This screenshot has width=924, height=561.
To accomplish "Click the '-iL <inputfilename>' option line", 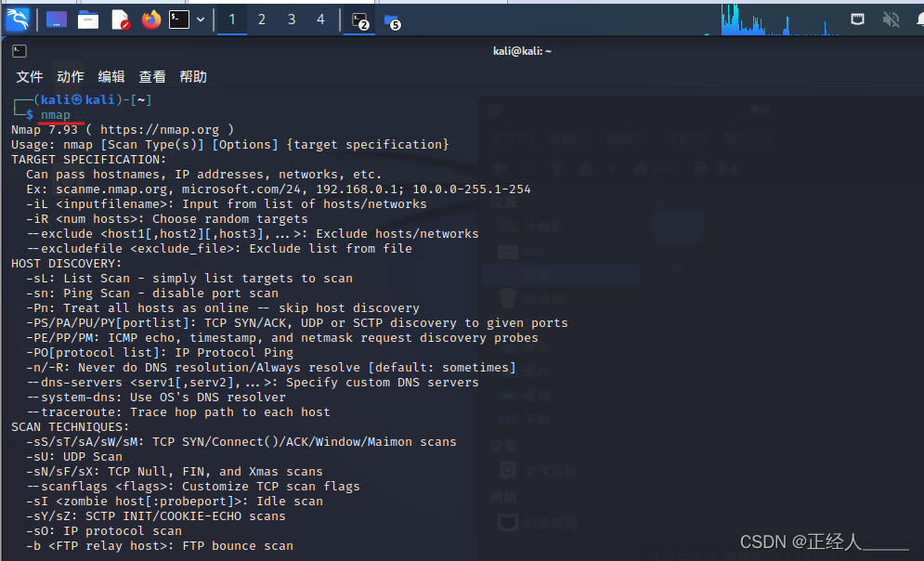I will 227,204.
